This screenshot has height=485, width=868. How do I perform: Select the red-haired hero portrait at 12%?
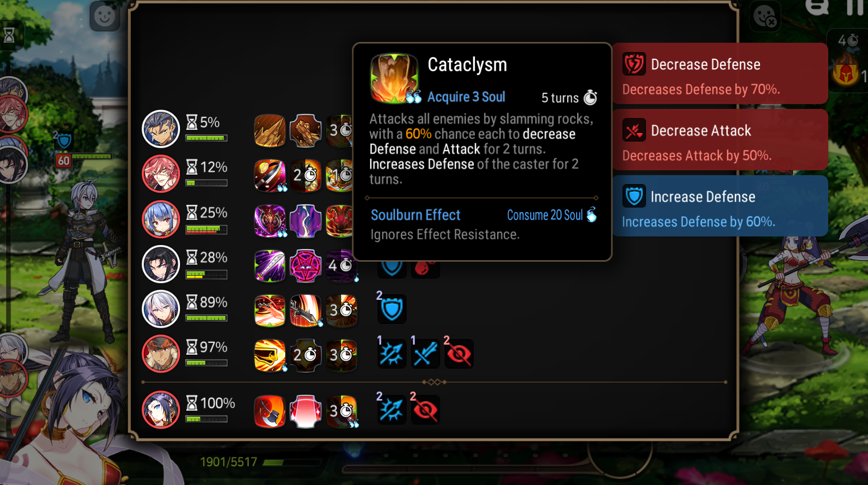point(161,174)
